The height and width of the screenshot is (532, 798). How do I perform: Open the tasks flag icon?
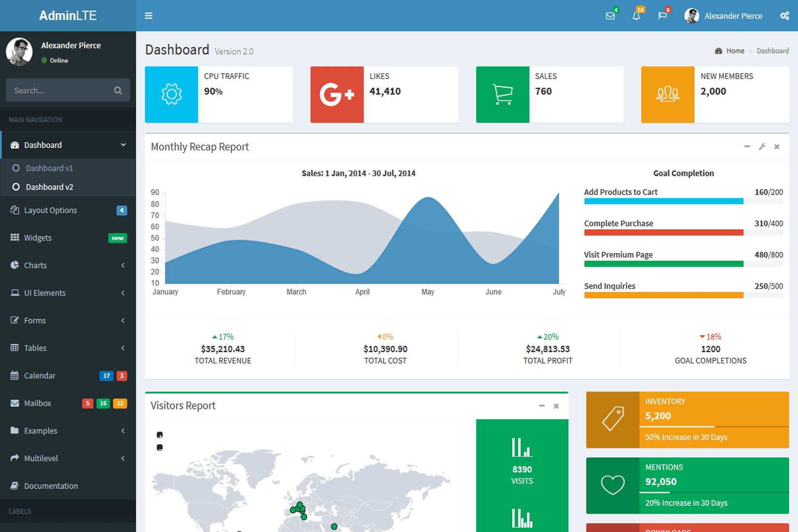pos(663,16)
